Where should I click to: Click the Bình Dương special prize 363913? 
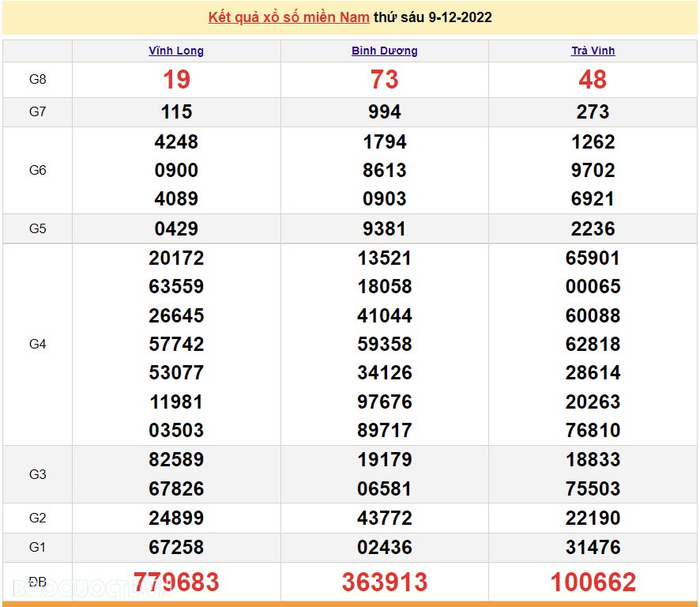point(385,582)
